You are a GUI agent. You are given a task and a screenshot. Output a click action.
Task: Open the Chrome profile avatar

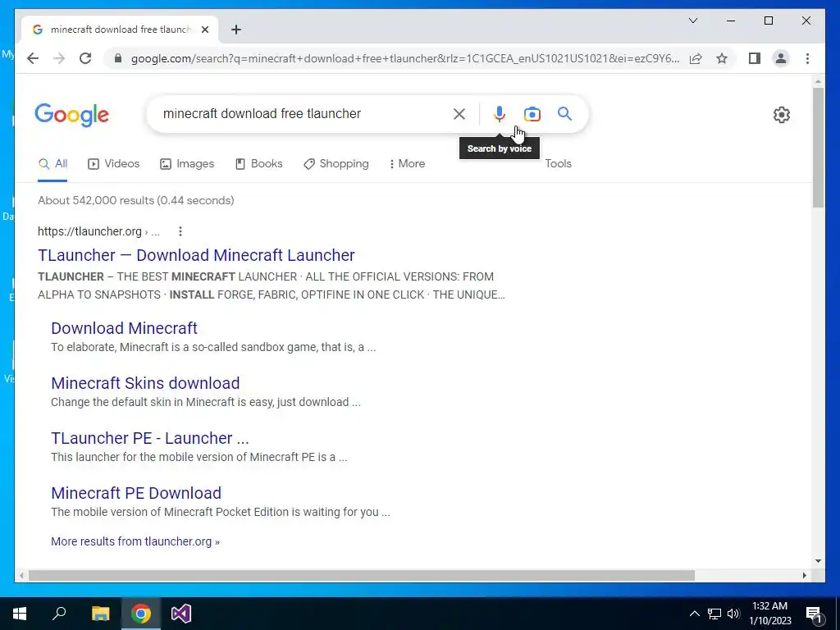tap(781, 58)
